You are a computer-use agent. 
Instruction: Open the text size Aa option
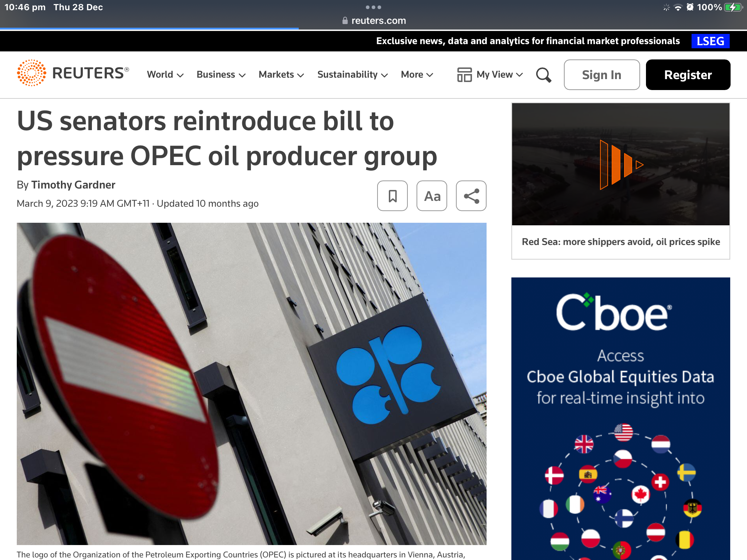[432, 196]
